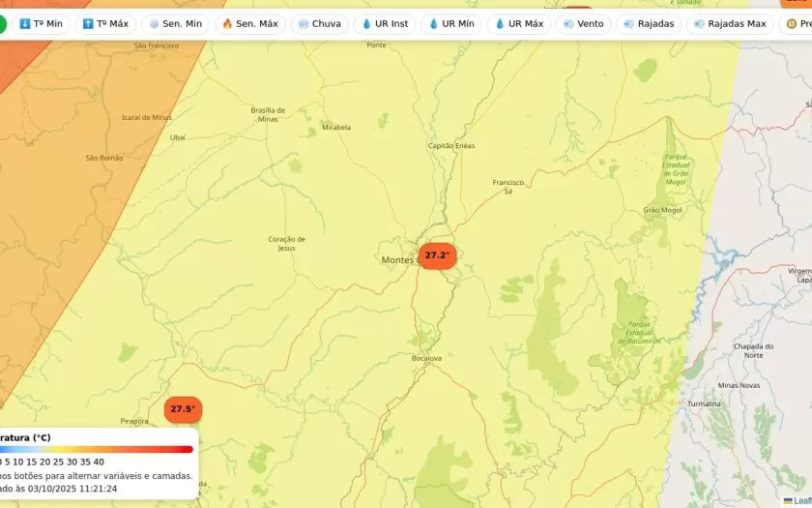
Task: Click the droplet icon on UR Mín
Action: 433,23
